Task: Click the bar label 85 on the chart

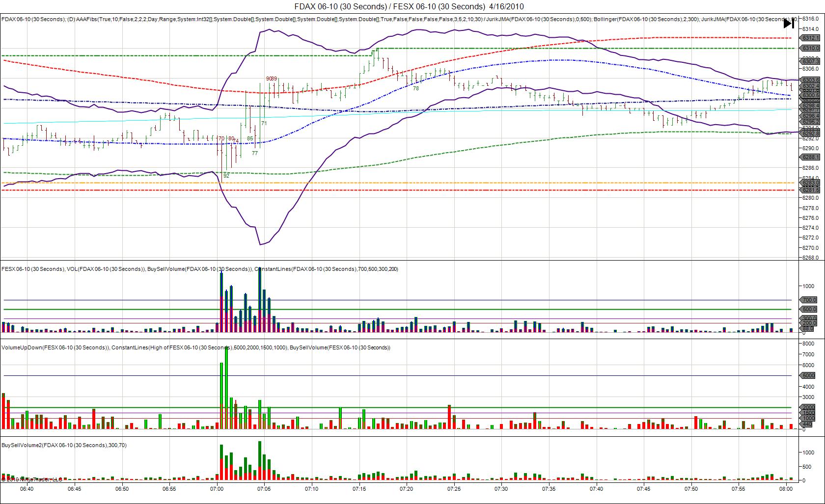Action: 250,138
